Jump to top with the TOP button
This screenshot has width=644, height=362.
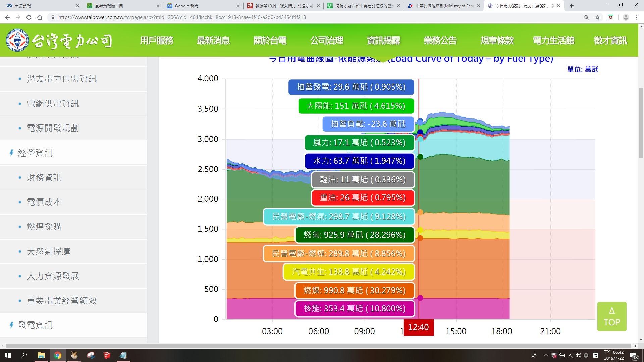pos(612,316)
